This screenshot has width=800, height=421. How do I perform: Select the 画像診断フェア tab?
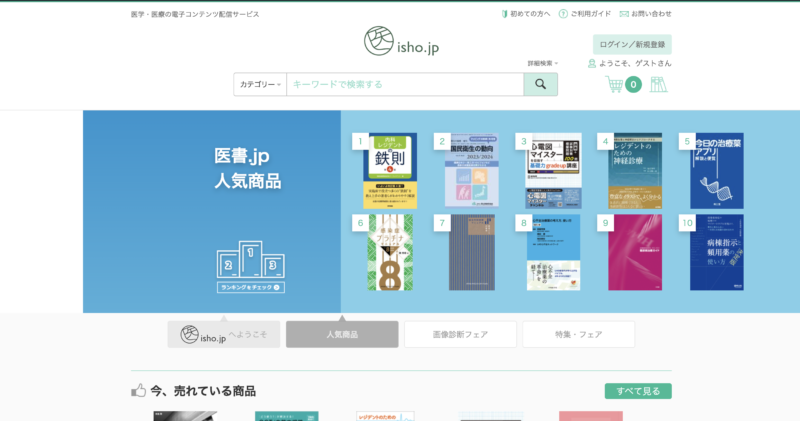460,334
